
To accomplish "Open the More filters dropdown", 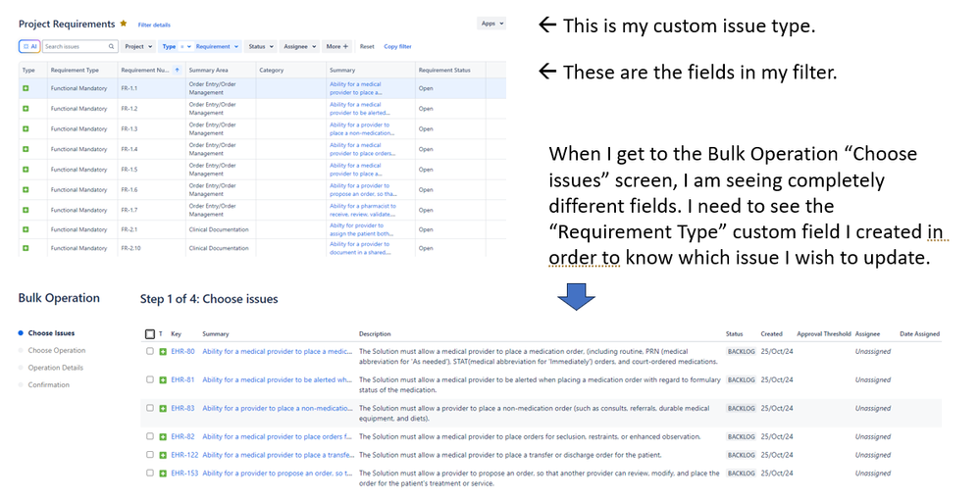I will point(337,46).
